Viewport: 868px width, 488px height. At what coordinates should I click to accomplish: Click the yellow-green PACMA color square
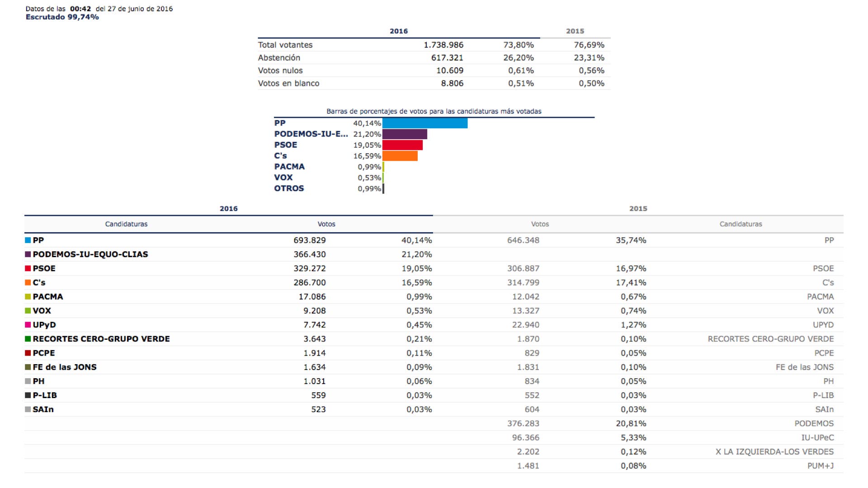coord(28,297)
